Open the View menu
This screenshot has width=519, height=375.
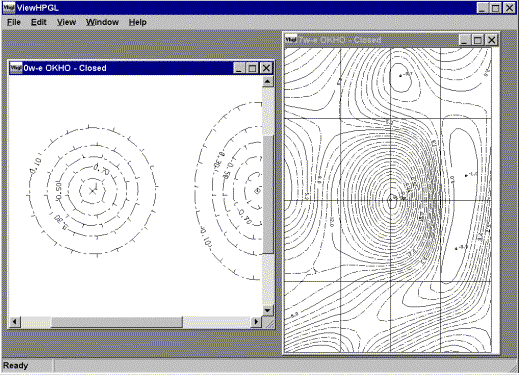click(66, 22)
